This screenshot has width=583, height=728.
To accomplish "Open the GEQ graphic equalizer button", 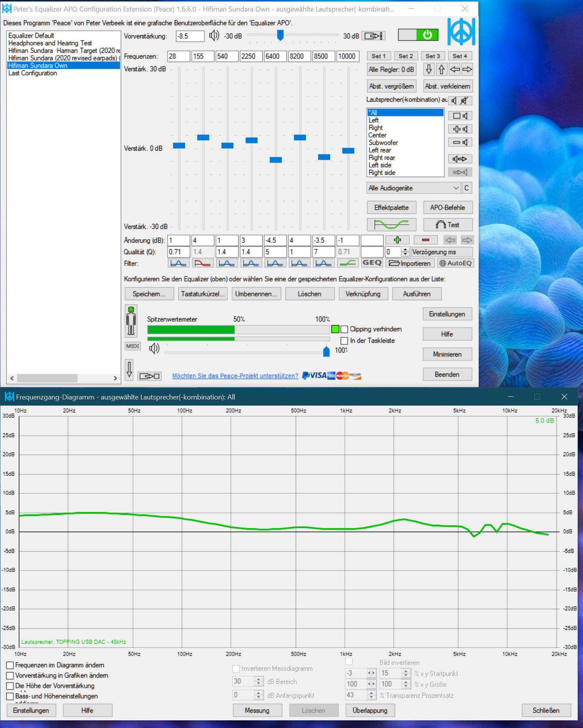I will pyautogui.click(x=372, y=263).
